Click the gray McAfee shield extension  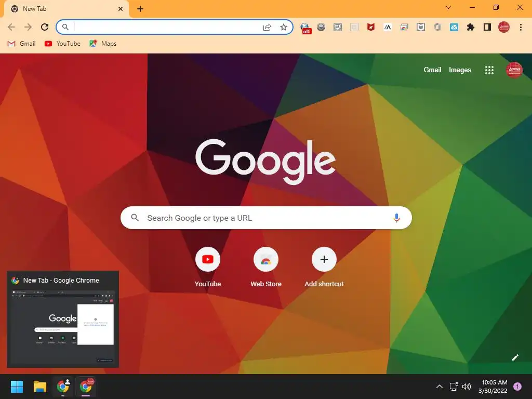(421, 27)
